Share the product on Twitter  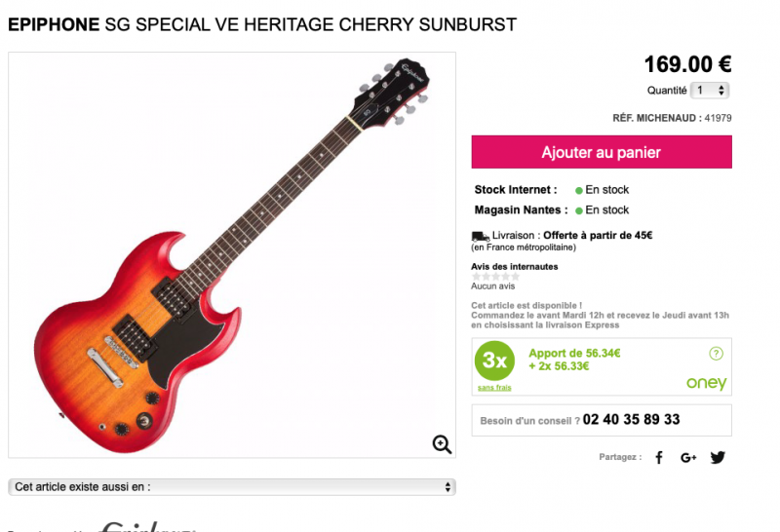click(x=718, y=457)
